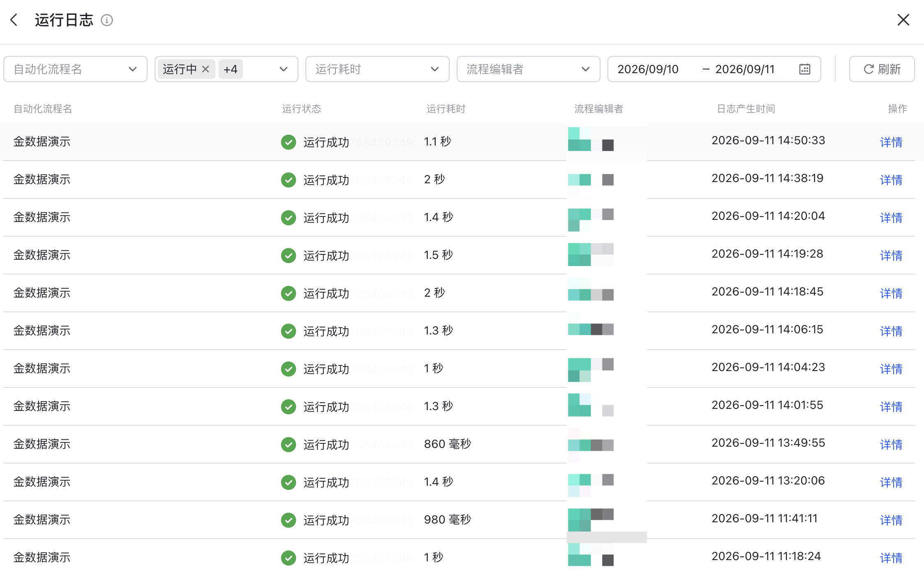Screen dimensions: 924x572
Task: Open the info icon beside 运行日志
Action: [107, 20]
